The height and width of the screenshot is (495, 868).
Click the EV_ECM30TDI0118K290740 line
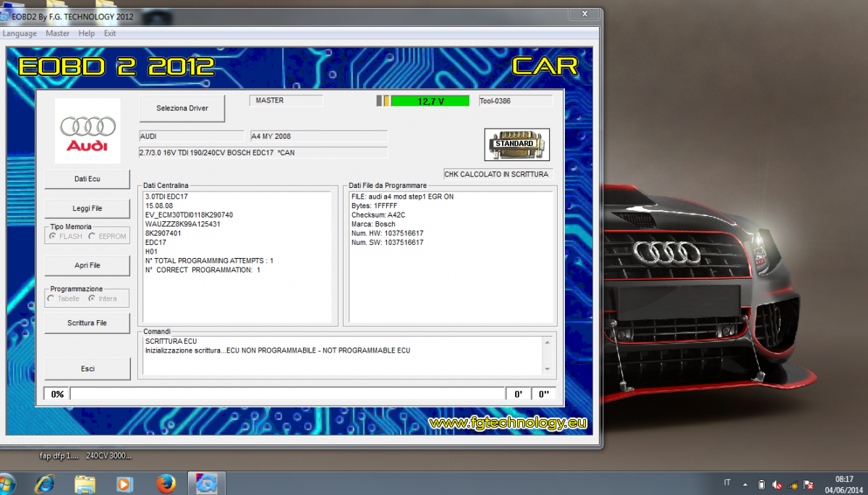(189, 215)
